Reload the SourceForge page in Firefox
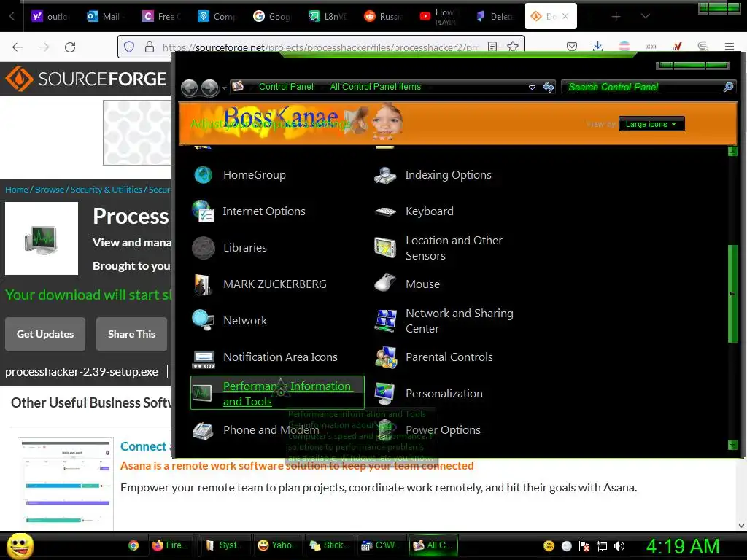The width and height of the screenshot is (747, 560). point(70,47)
